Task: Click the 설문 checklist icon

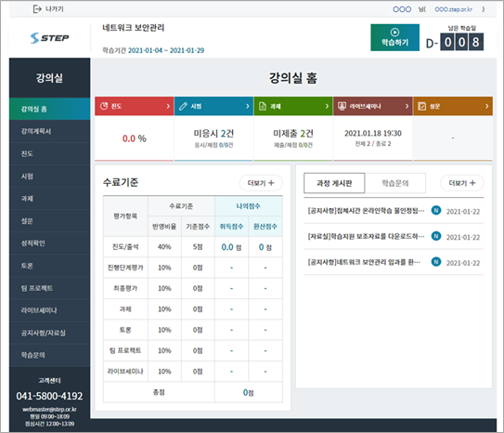Action: [421, 106]
